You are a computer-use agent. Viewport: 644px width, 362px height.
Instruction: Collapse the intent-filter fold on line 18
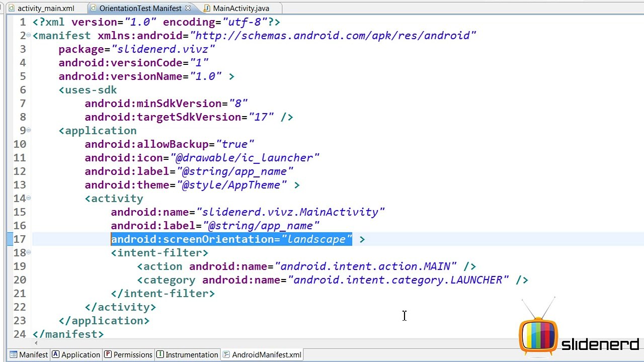[29, 252]
